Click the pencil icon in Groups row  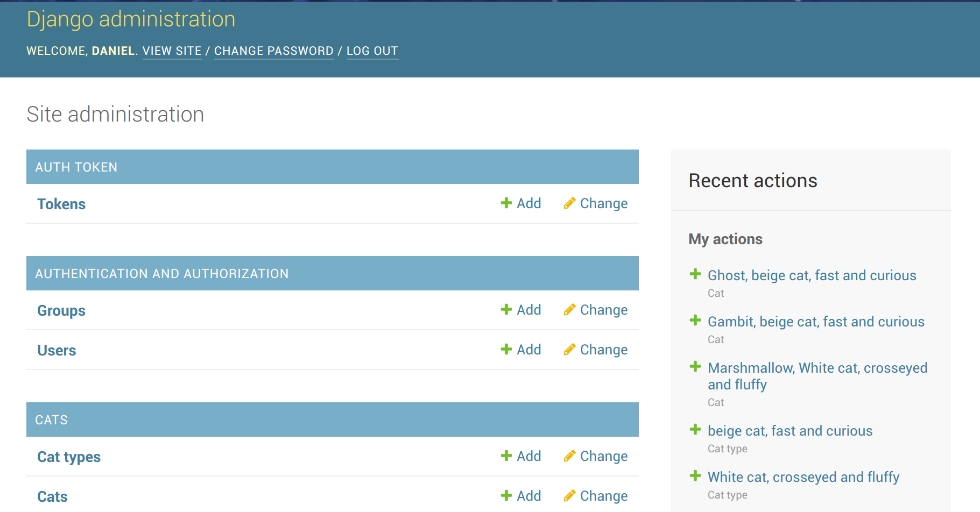[x=569, y=309]
